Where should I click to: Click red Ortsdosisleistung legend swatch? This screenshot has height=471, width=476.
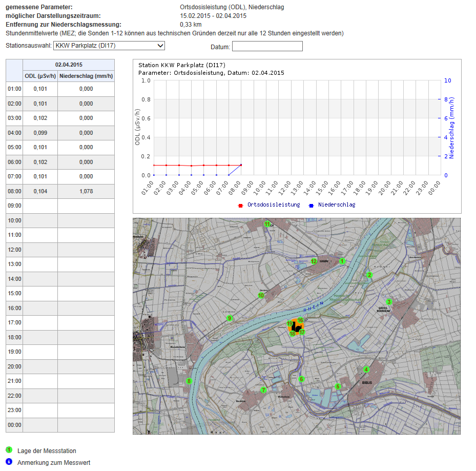[x=240, y=205]
